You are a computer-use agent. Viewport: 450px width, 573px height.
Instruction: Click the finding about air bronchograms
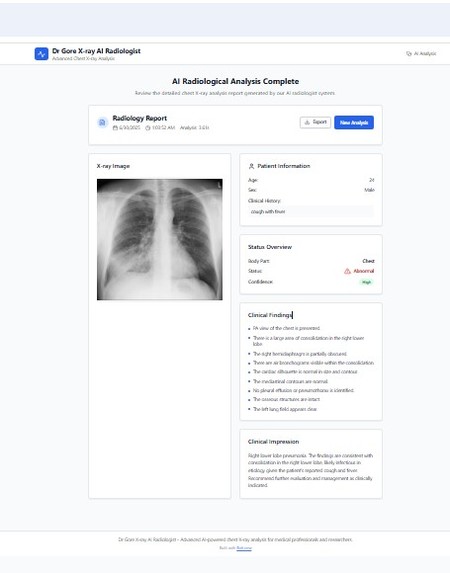[x=313, y=363]
